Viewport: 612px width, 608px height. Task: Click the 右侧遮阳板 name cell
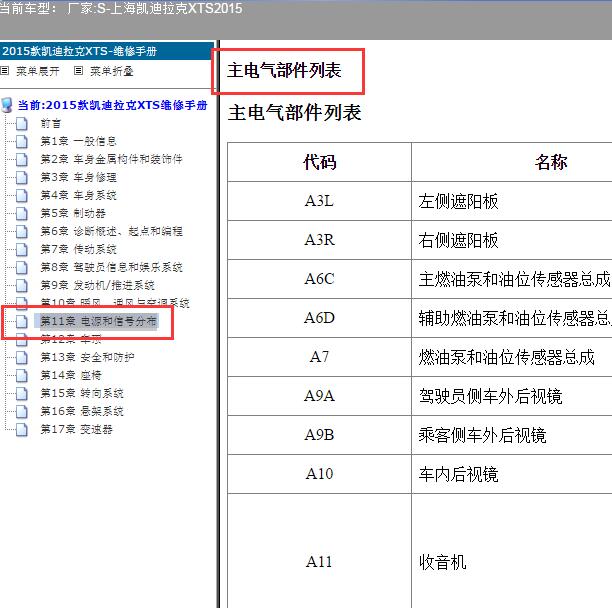coord(512,240)
